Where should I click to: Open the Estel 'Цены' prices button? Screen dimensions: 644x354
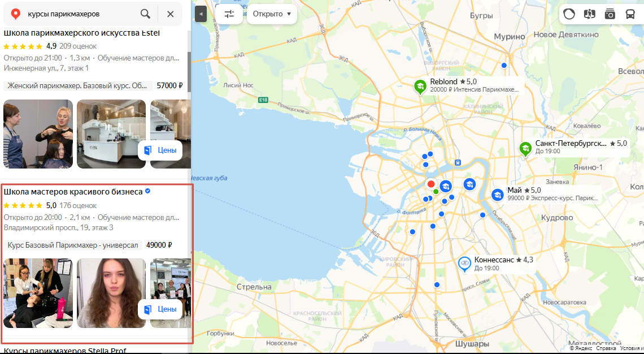pyautogui.click(x=160, y=150)
